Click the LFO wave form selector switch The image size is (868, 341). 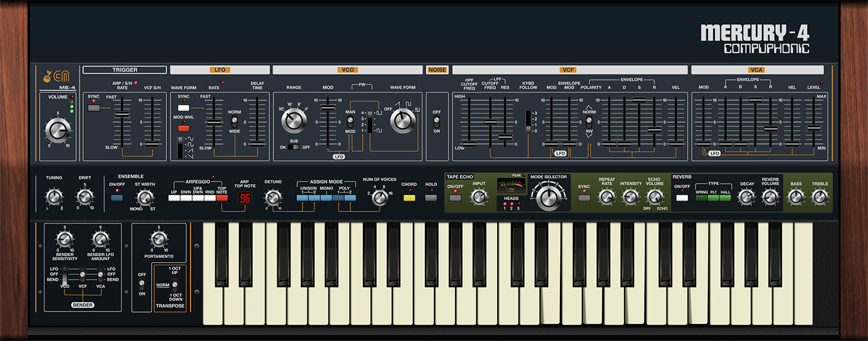pyautogui.click(x=180, y=148)
